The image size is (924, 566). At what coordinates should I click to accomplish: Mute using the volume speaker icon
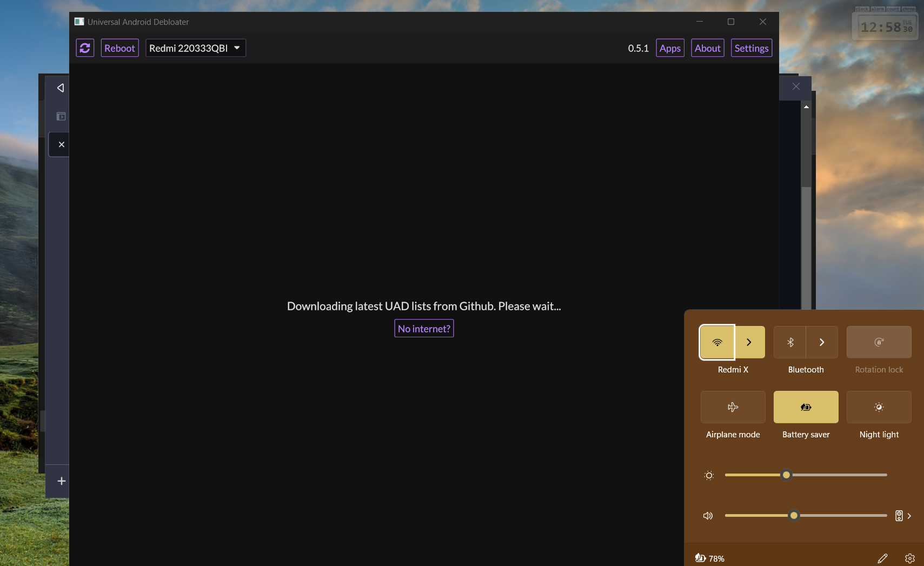point(708,516)
